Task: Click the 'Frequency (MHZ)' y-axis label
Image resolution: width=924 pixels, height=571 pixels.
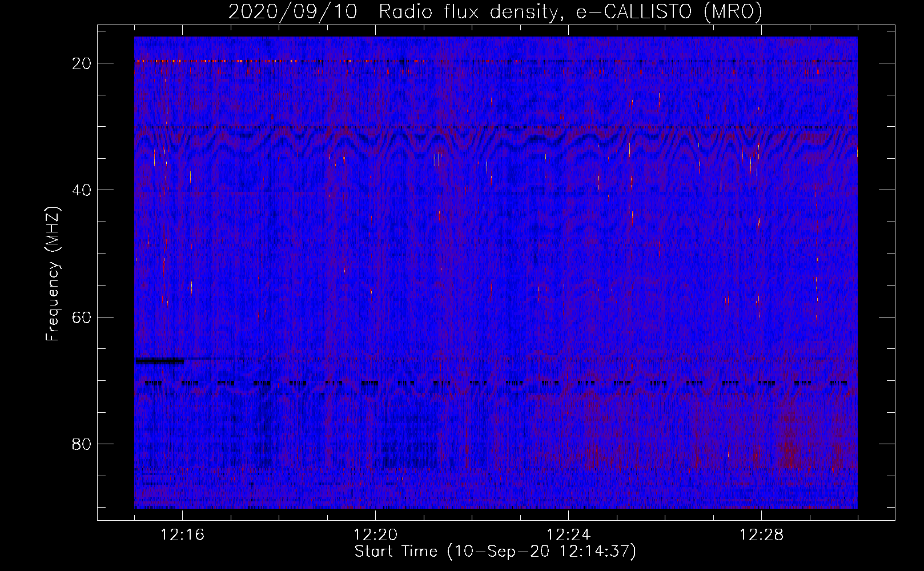Action: (x=53, y=274)
